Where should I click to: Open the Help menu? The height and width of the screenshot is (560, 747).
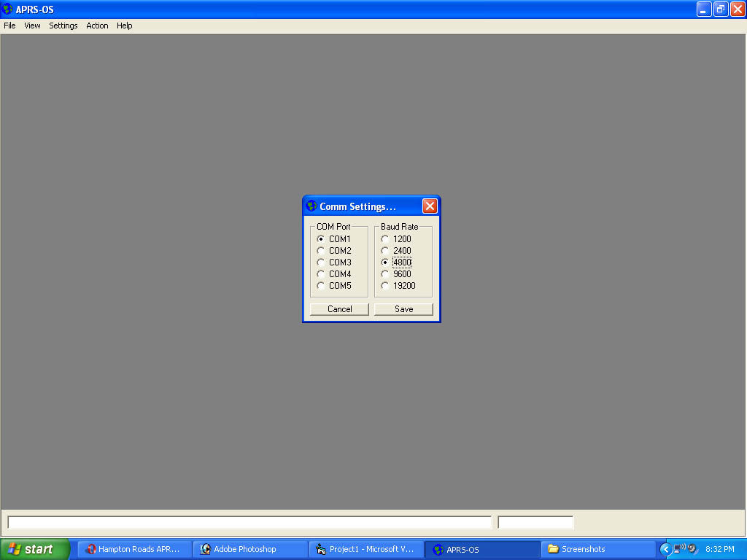click(x=124, y=26)
